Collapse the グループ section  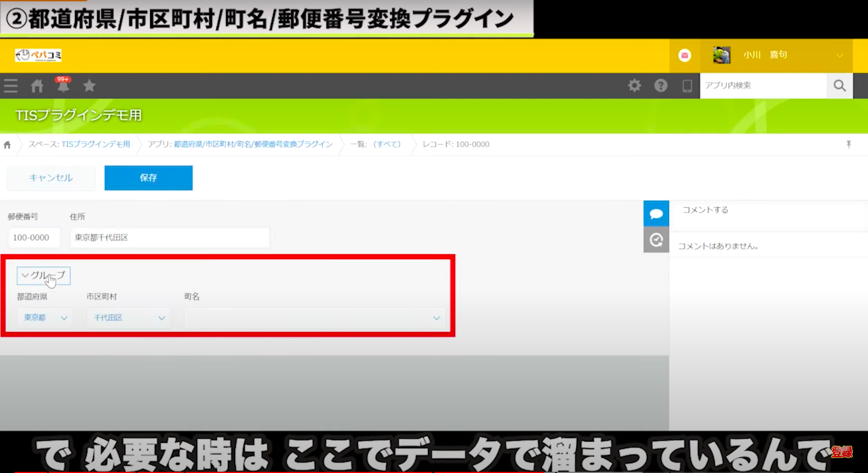pyautogui.click(x=44, y=275)
